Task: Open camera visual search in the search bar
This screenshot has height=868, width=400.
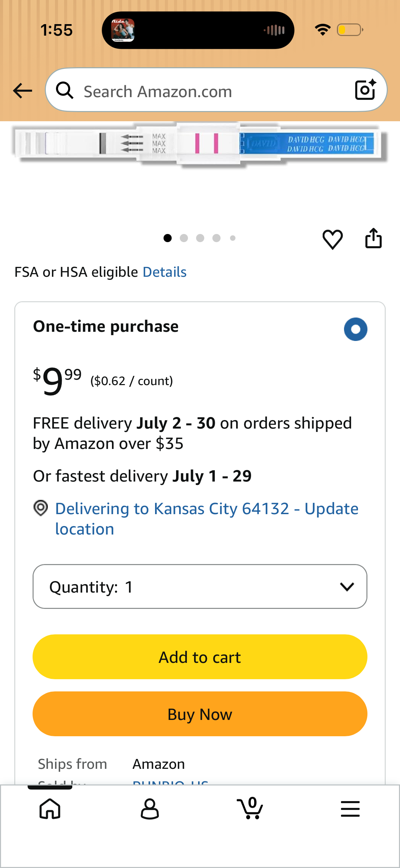Action: (365, 90)
